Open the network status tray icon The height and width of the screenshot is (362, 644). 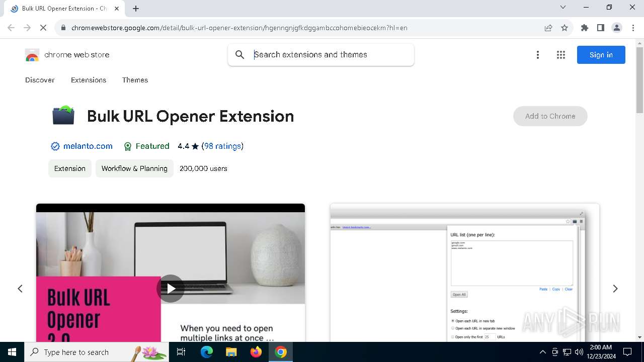[567, 352]
